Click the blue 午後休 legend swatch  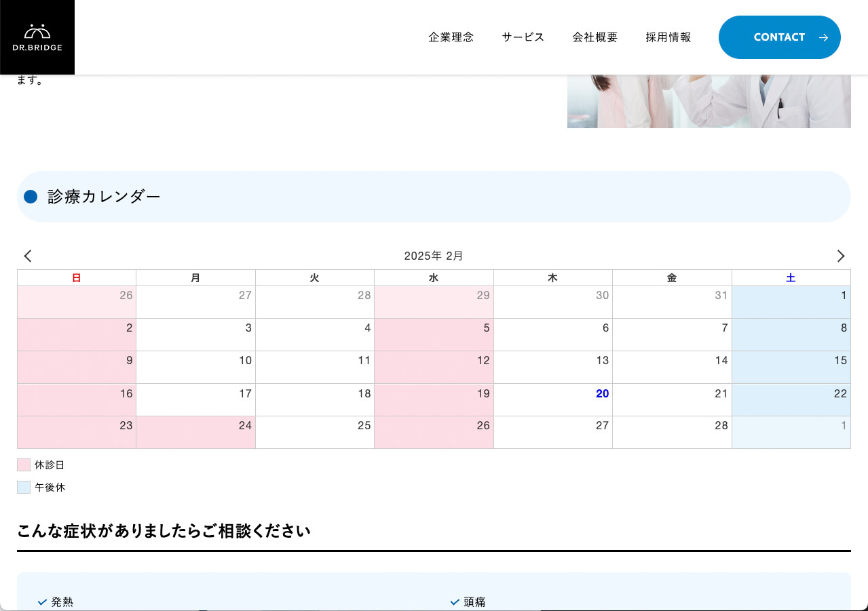pyautogui.click(x=24, y=487)
